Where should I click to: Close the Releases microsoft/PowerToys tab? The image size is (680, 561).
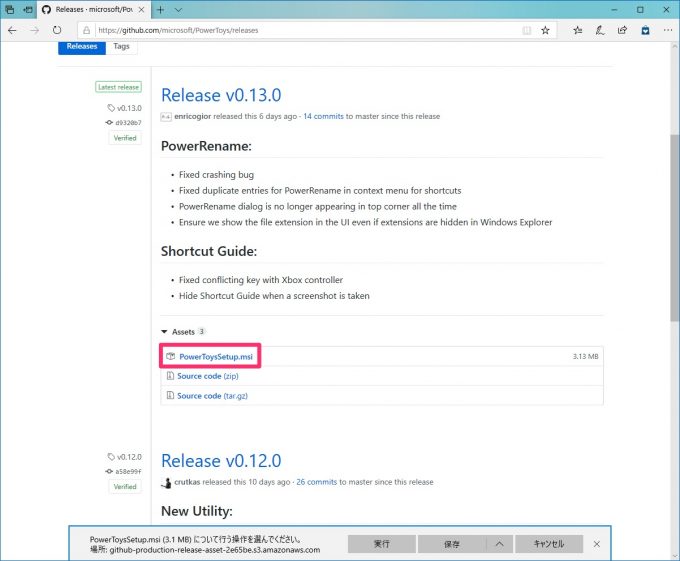[141, 10]
